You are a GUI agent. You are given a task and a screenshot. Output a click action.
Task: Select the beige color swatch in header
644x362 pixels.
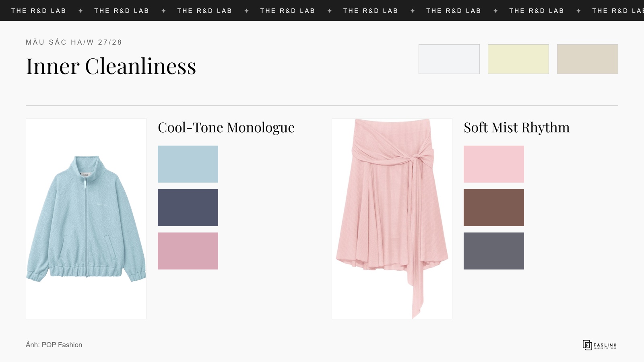(588, 59)
